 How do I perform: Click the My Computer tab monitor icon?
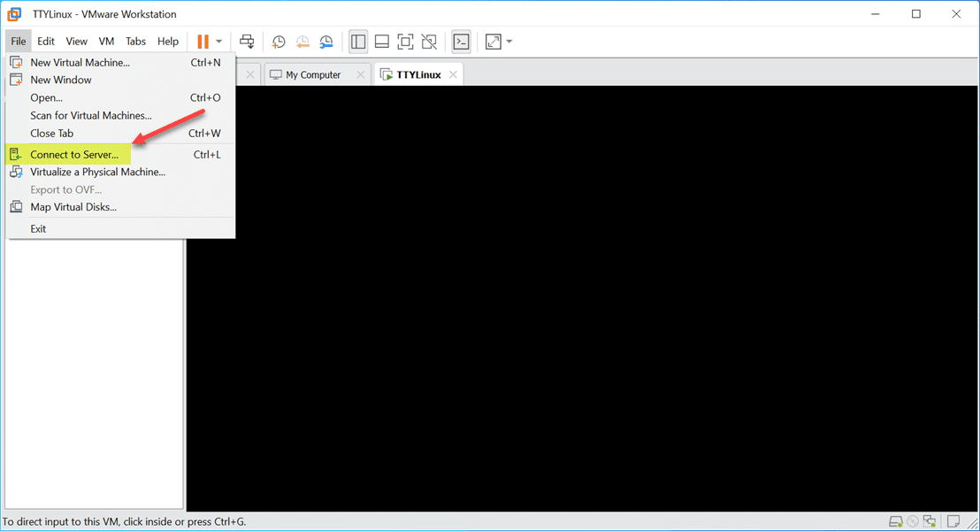tap(276, 75)
